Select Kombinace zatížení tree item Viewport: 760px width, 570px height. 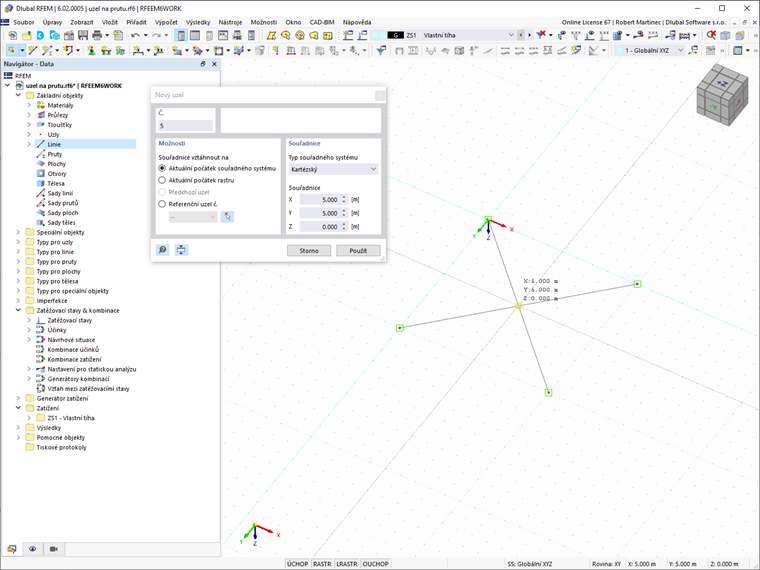tap(74, 359)
